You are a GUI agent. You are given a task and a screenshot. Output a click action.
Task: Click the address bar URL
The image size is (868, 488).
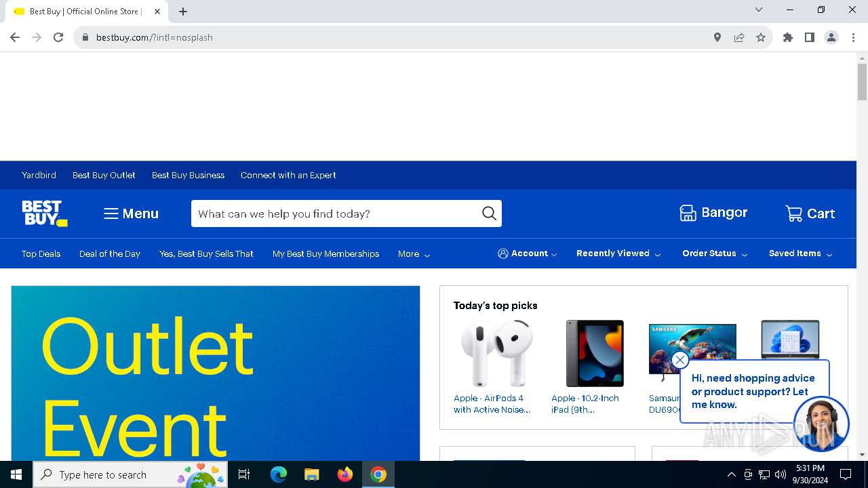155,37
